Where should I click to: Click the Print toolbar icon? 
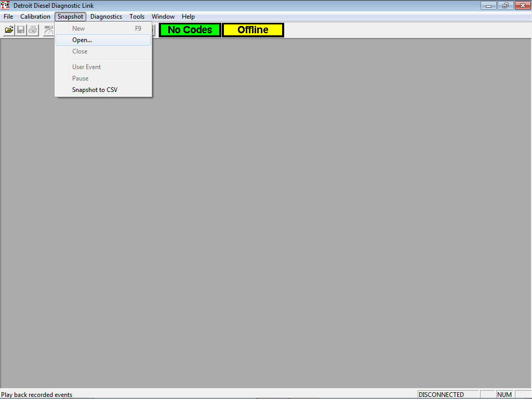(32, 30)
